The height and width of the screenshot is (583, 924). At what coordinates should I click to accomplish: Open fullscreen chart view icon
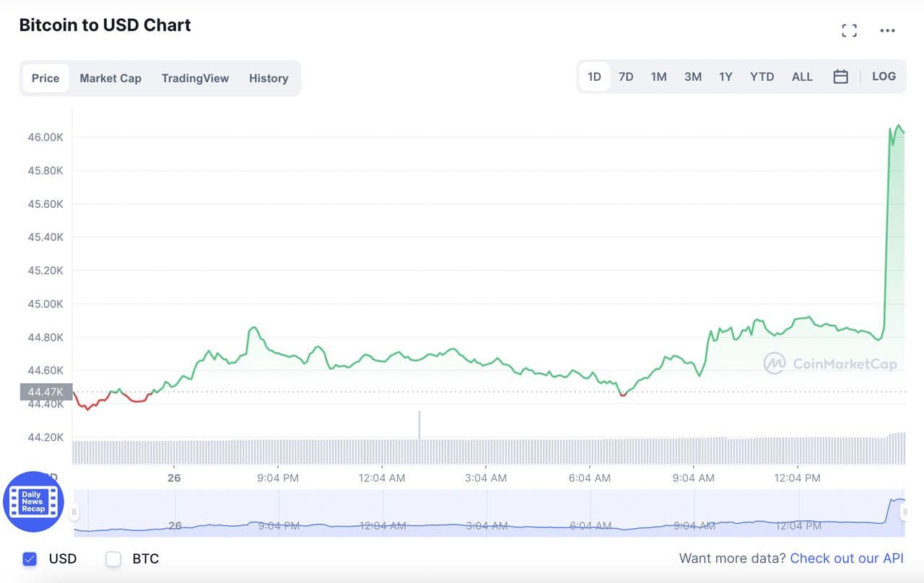pyautogui.click(x=850, y=30)
